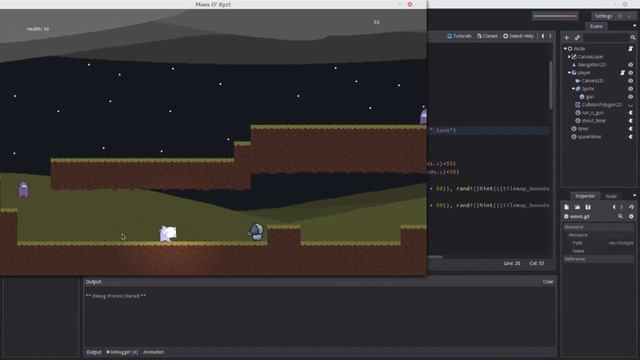This screenshot has height=360, width=640.
Task: Open script attached to player node
Action: 622,73
